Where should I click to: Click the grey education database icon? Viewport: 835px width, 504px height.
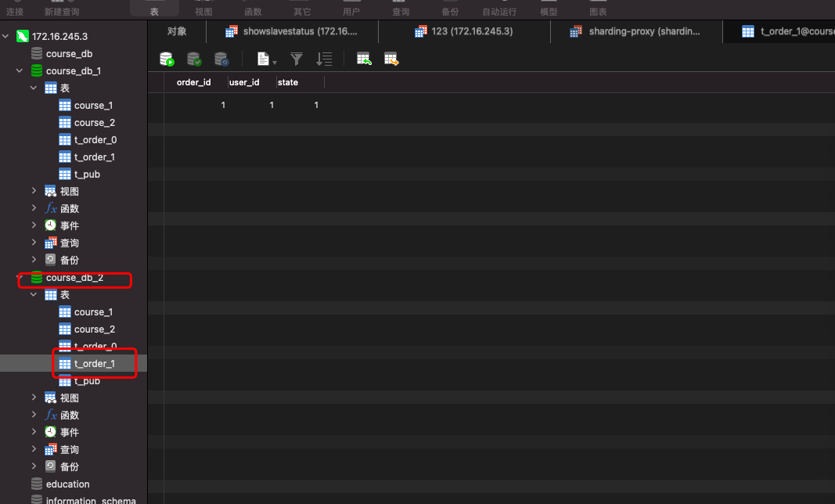[37, 484]
